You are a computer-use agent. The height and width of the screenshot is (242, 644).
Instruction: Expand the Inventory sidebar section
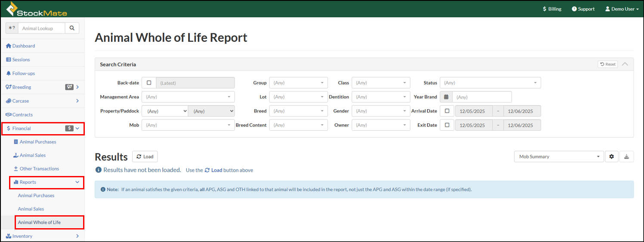tap(42, 236)
